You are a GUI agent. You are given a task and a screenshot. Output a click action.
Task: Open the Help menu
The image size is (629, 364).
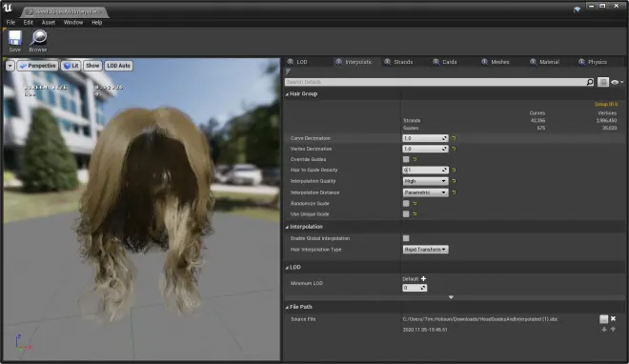97,23
